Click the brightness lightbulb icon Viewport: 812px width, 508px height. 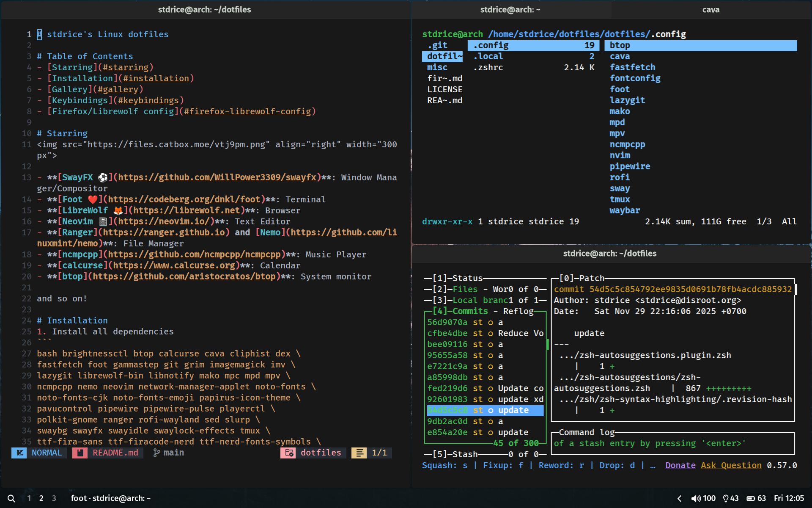[726, 498]
